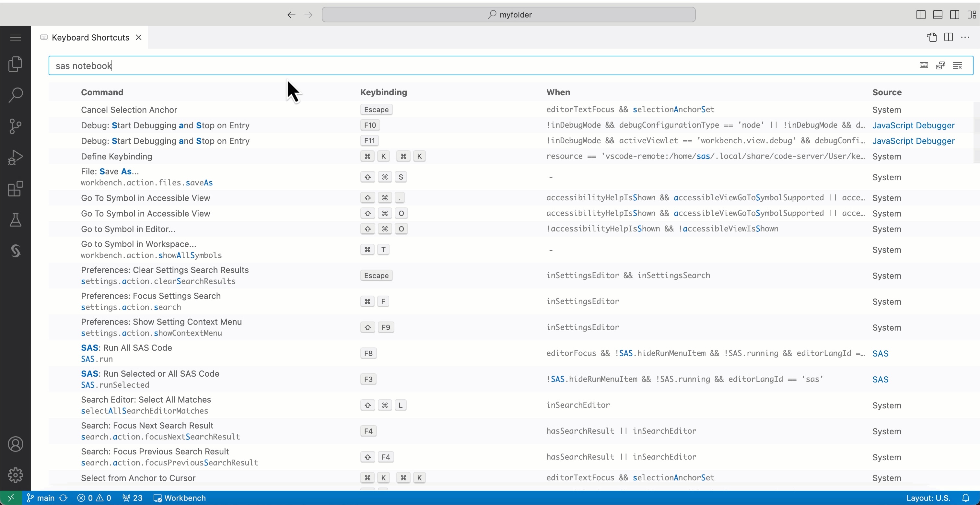This screenshot has height=505, width=980.
Task: Click the JavaScript Debugger source link for F10
Action: click(913, 125)
